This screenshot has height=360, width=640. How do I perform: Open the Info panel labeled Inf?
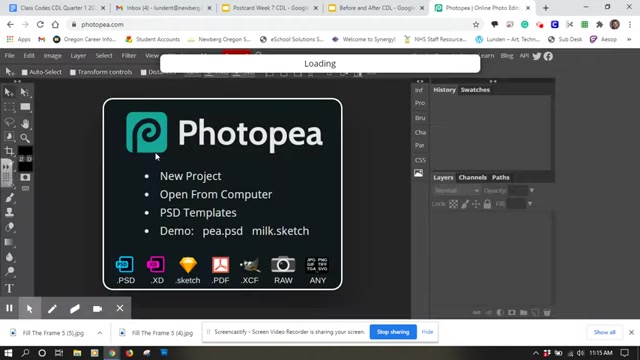(419, 90)
